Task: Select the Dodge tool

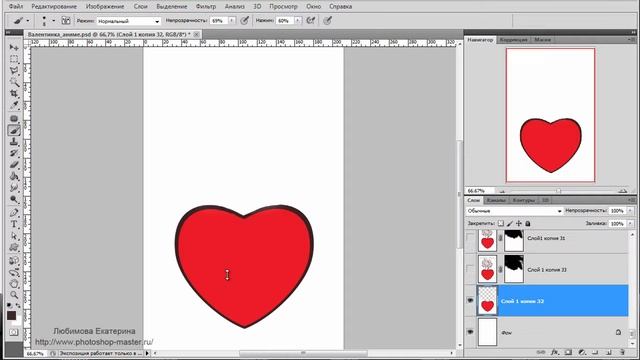Action: click(x=14, y=199)
